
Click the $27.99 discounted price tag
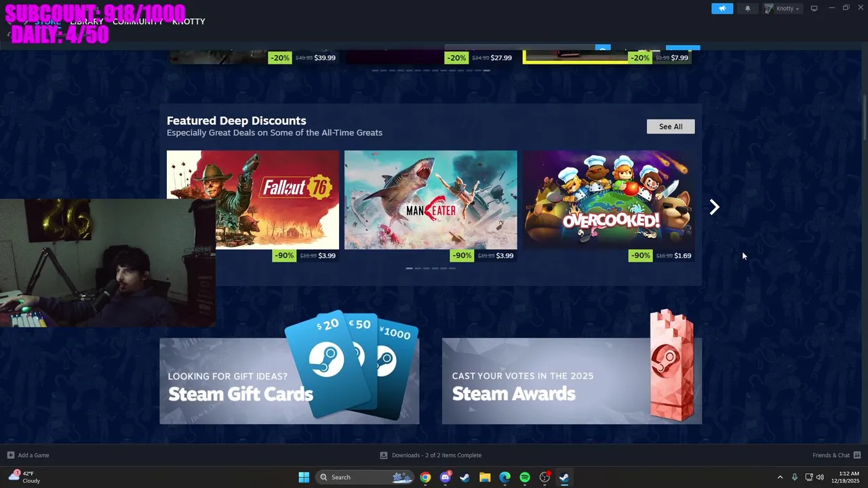pos(502,58)
